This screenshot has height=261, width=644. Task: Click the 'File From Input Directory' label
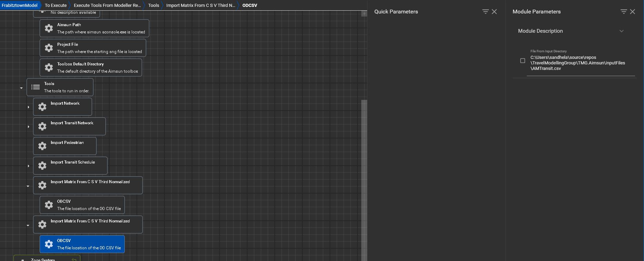click(549, 51)
